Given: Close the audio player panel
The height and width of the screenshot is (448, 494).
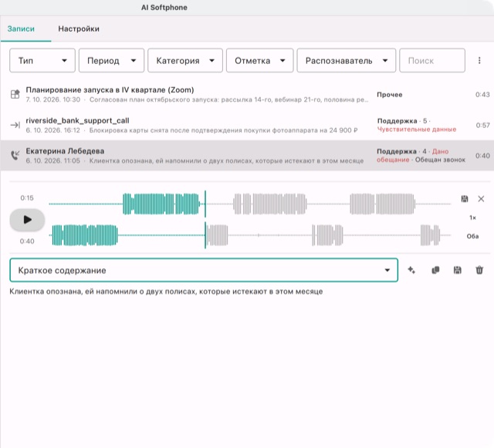Looking at the screenshot, I should click(x=481, y=199).
